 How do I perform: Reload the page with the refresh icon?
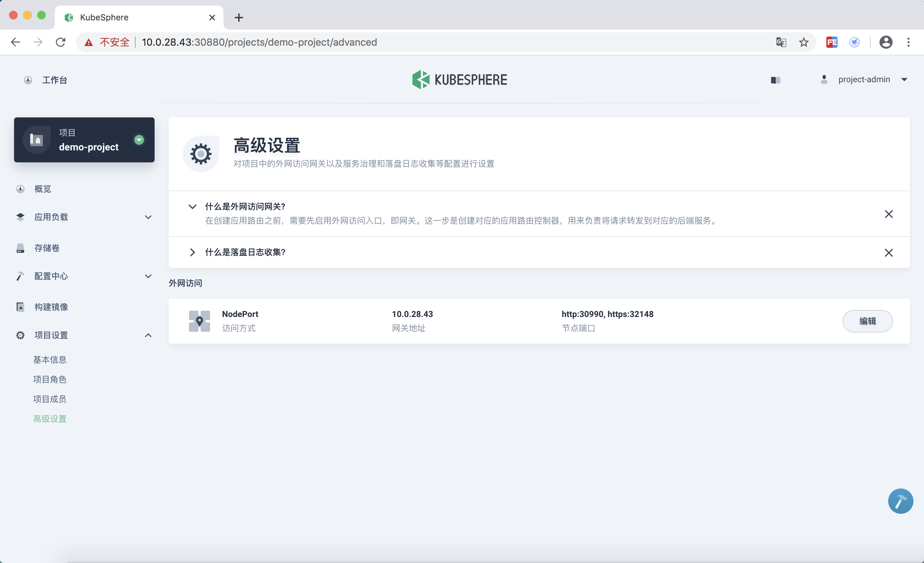point(61,42)
